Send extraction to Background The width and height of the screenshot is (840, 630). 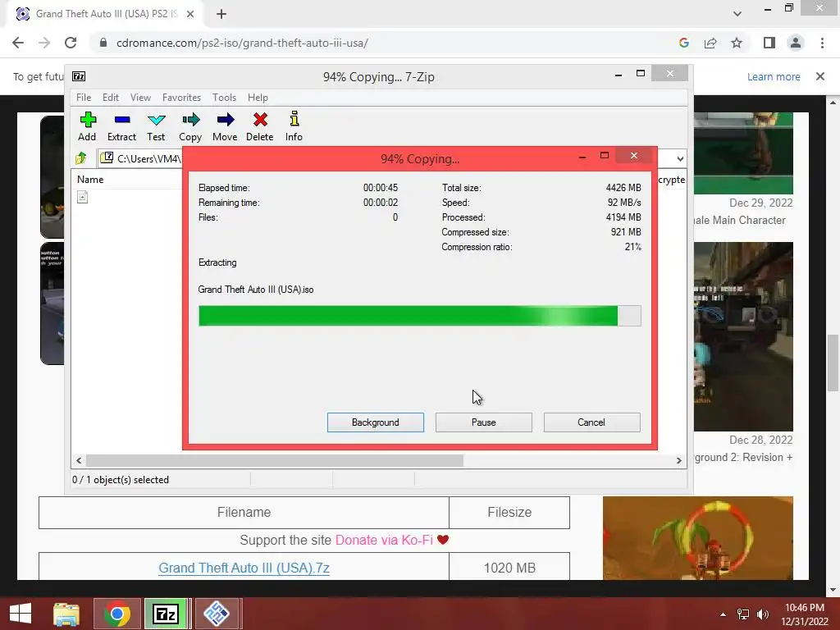(376, 422)
